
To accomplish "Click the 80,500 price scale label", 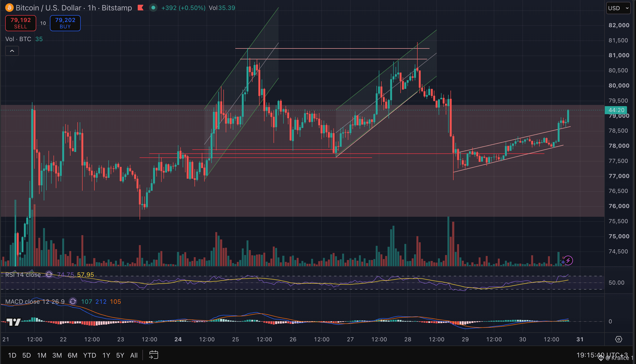I will [x=618, y=70].
